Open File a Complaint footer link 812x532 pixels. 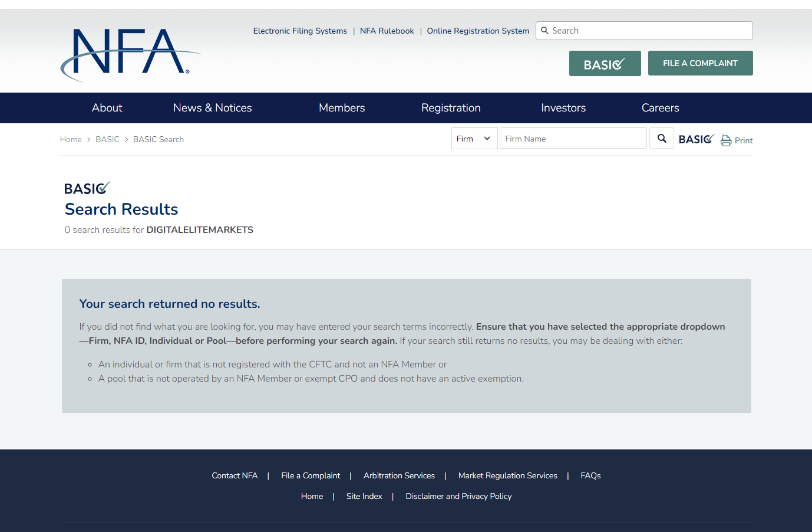(311, 475)
